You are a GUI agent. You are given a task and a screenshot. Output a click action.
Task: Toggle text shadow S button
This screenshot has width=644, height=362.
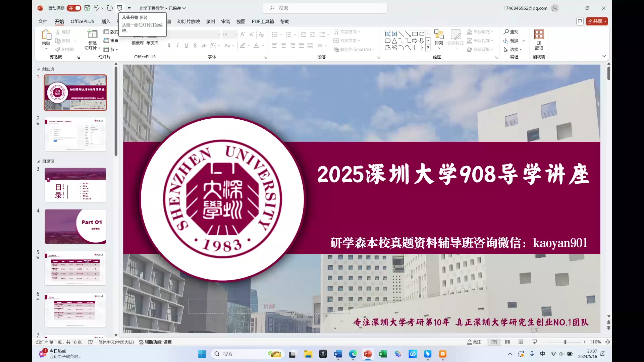[195, 46]
